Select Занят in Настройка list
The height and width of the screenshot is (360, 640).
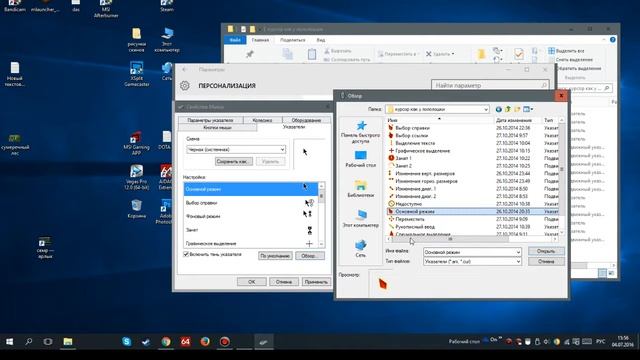251,230
